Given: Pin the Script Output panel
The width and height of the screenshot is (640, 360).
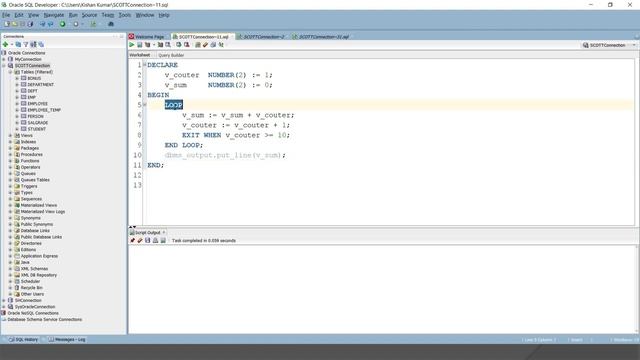Looking at the screenshot, I should [x=132, y=240].
